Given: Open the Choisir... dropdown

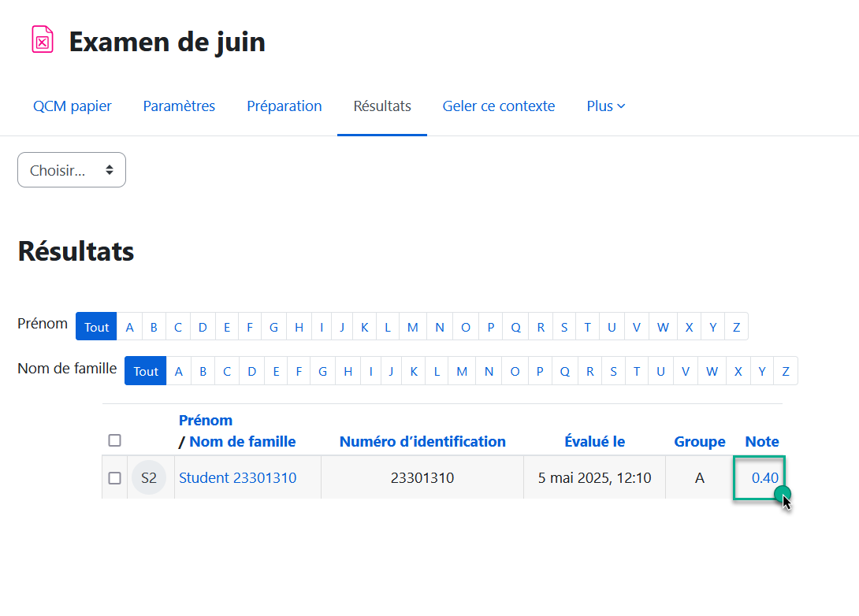Looking at the screenshot, I should click(x=72, y=170).
